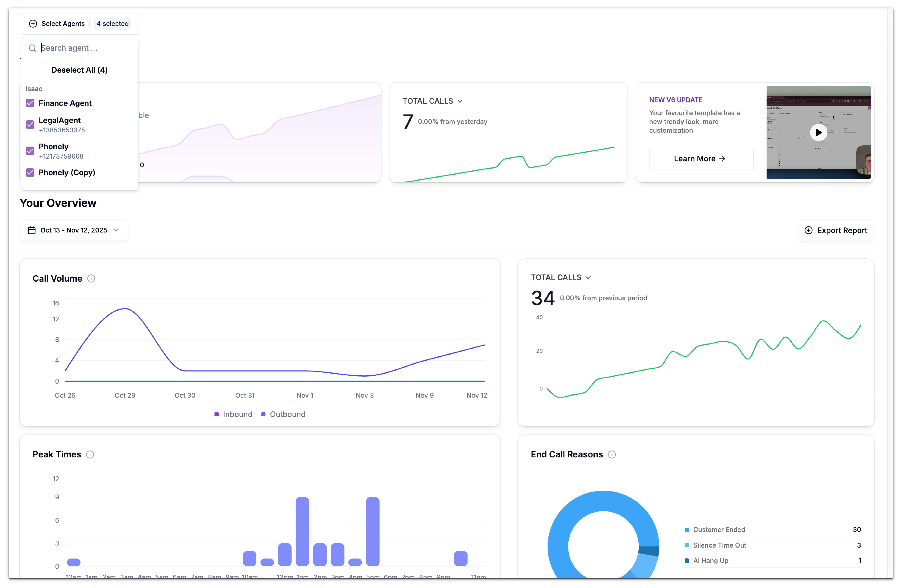Uncheck the Phonely agent checkbox
Viewport: 902px width, 588px height.
click(30, 151)
